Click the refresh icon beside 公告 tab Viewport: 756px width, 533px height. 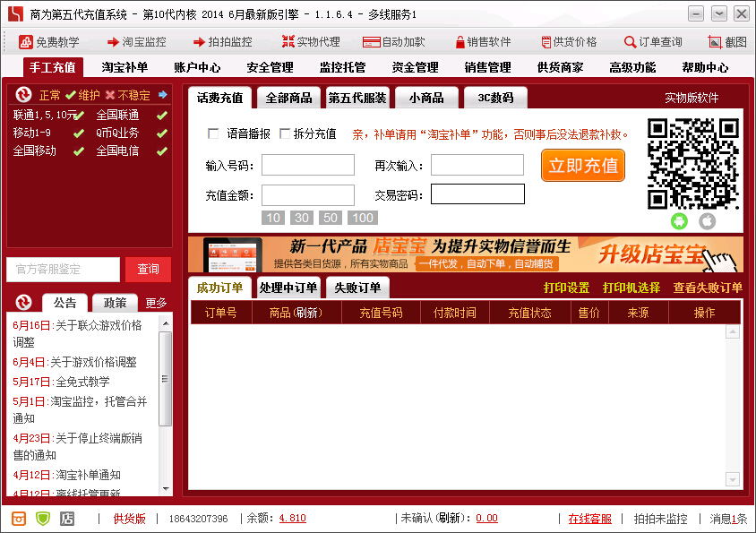[24, 303]
